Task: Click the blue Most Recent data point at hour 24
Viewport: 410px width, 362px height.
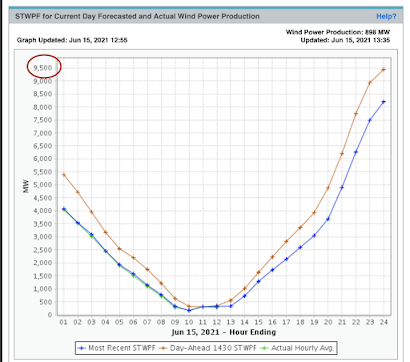Action: [x=384, y=102]
